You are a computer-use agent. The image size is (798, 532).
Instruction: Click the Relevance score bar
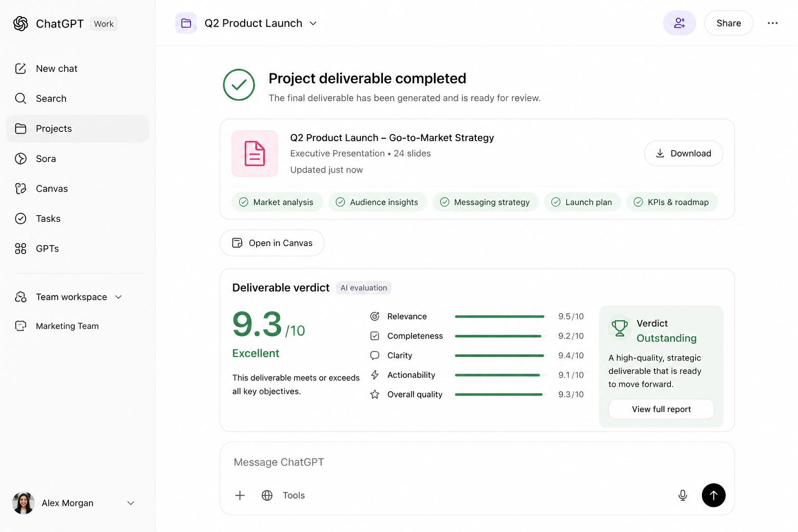(x=501, y=316)
